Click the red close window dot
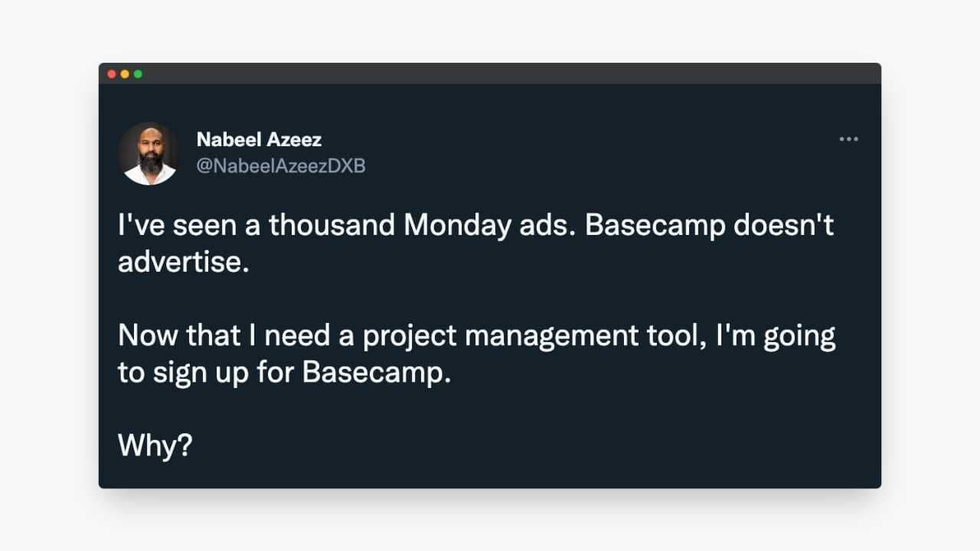980x551 pixels. [112, 74]
